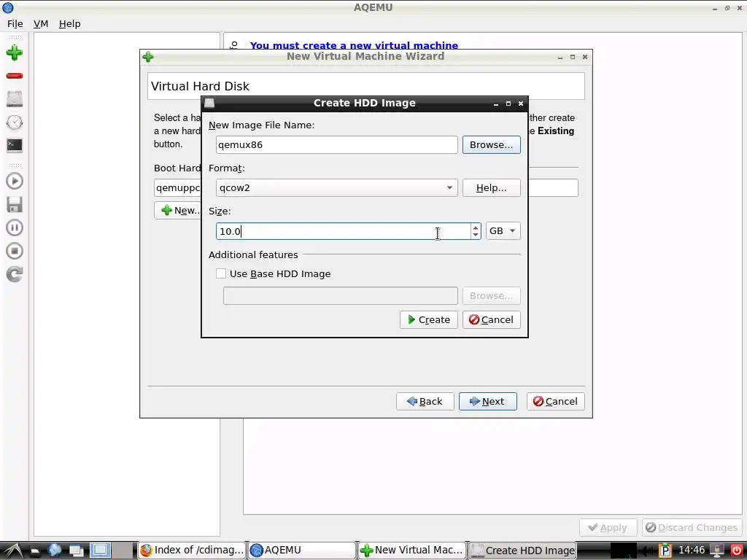Click Create in Create HDD Image dialog
The width and height of the screenshot is (747, 560).
429,319
